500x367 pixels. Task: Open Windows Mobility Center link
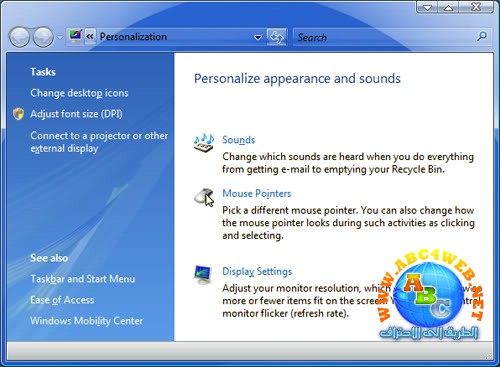coord(86,321)
